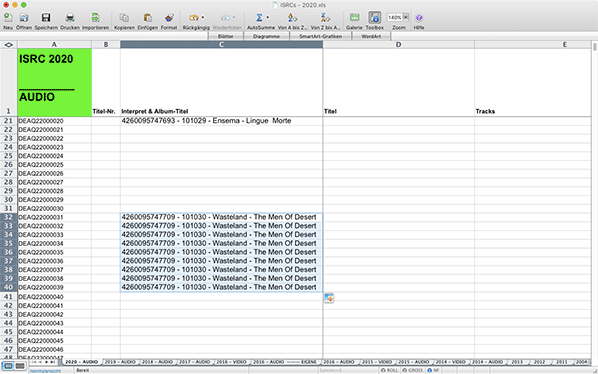Select cell with Ensema - Lingue Morte entry
This screenshot has width=598, height=374.
click(221, 121)
